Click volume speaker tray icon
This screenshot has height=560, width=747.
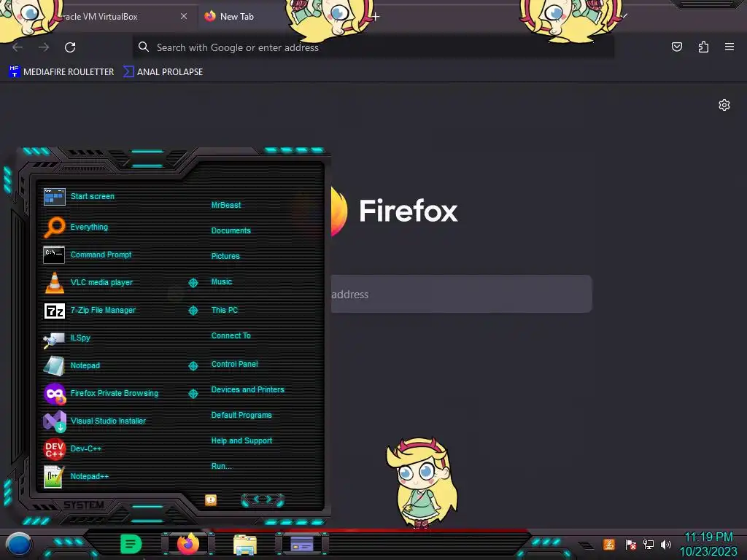(665, 544)
